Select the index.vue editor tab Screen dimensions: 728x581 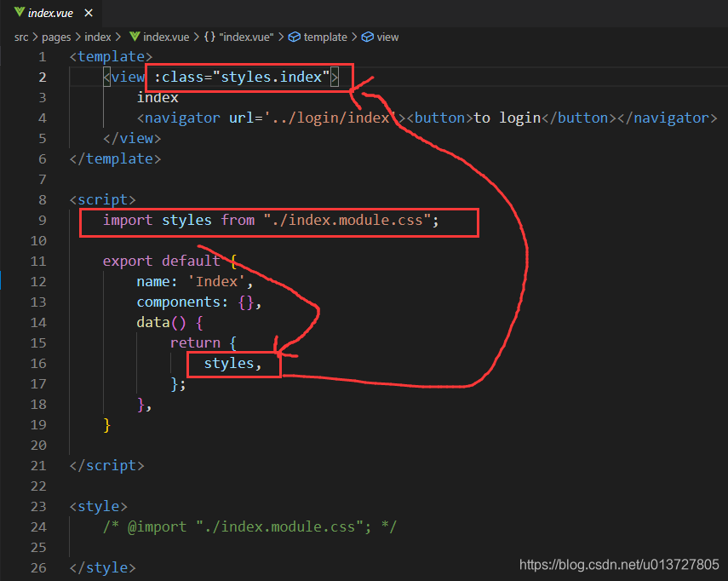click(x=49, y=13)
